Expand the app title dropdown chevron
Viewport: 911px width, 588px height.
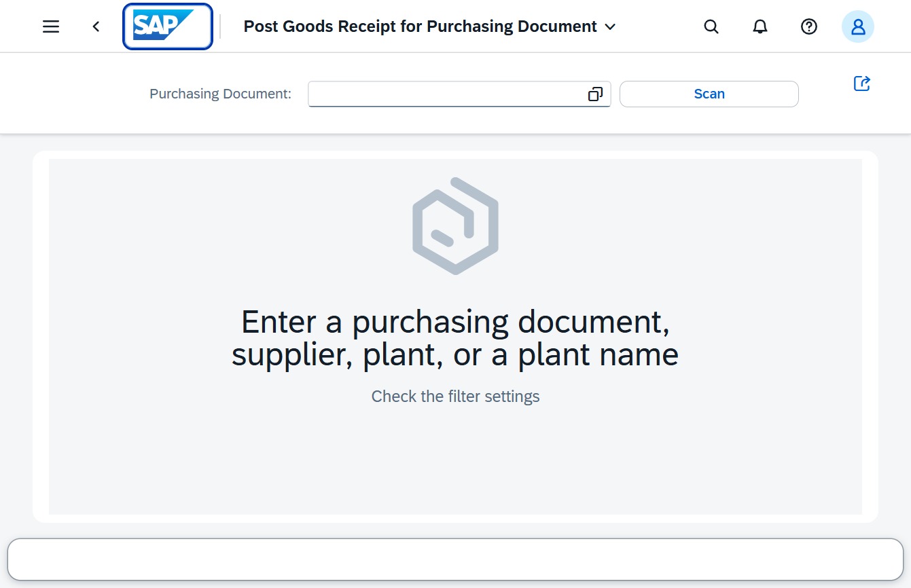pyautogui.click(x=610, y=26)
